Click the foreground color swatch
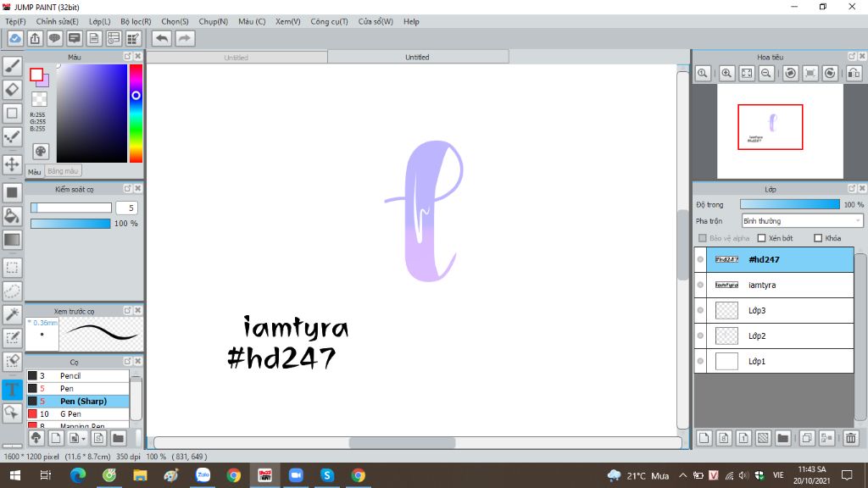This screenshot has height=488, width=868. [x=36, y=75]
